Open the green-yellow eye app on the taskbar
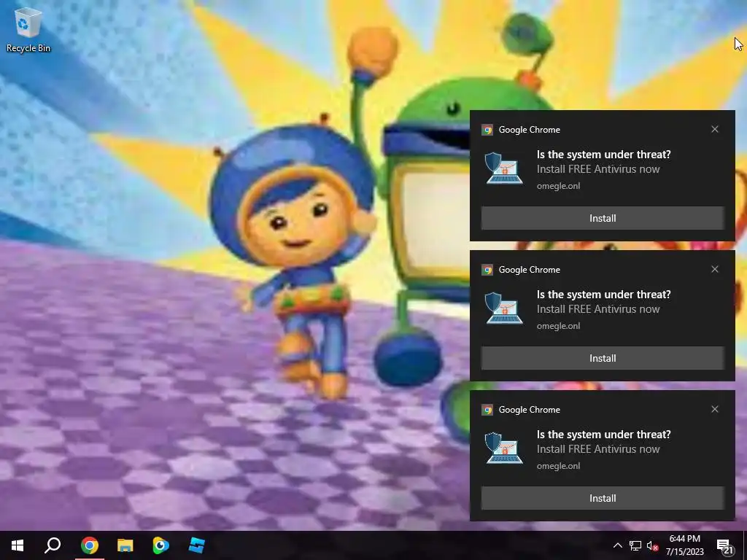Image resolution: width=747 pixels, height=560 pixels. coord(160,545)
